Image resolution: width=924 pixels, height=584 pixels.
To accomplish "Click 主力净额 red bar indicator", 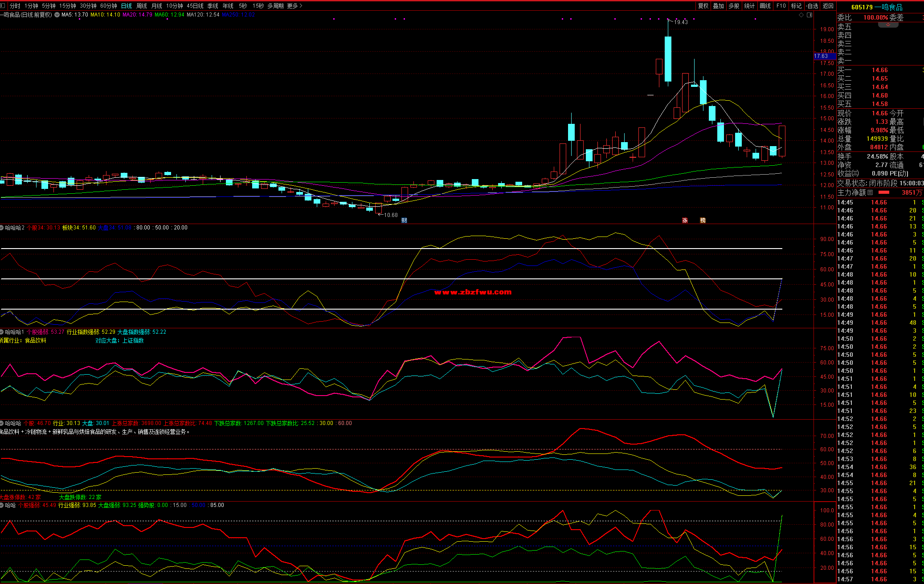I will click(x=883, y=192).
